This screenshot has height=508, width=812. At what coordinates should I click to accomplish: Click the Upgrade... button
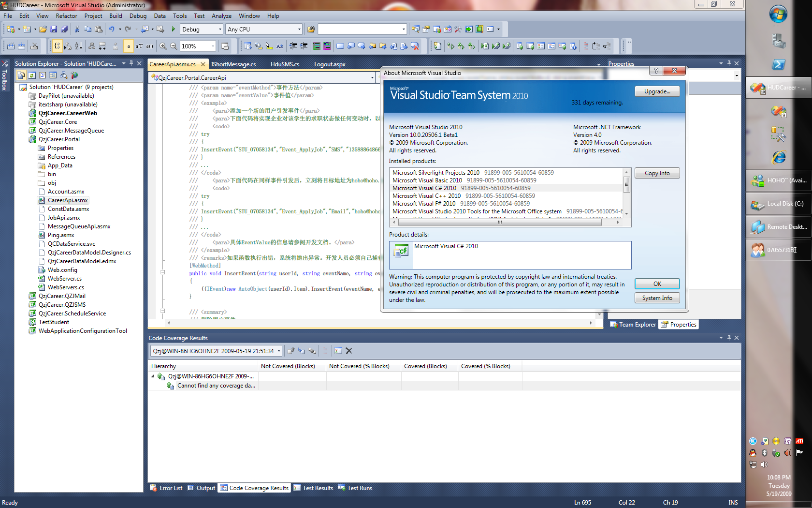click(657, 91)
